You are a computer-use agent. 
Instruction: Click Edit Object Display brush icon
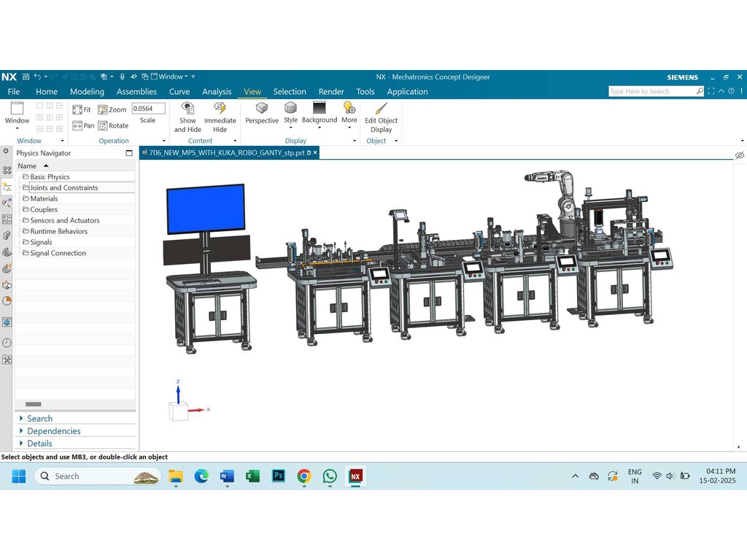pos(381,109)
